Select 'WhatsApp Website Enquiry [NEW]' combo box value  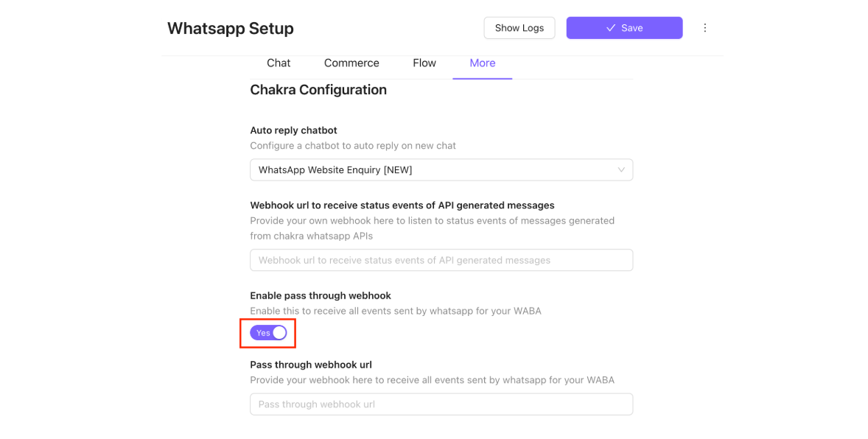pos(335,170)
